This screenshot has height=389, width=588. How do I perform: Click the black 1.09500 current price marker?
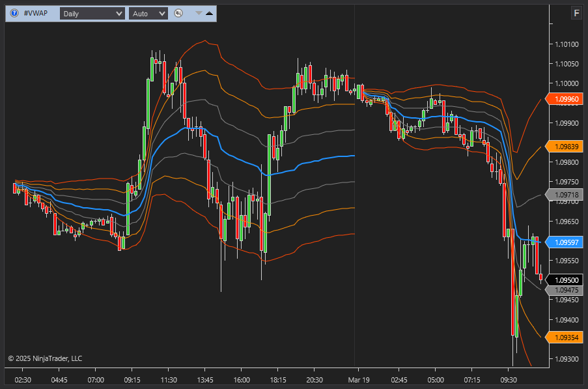pos(567,280)
